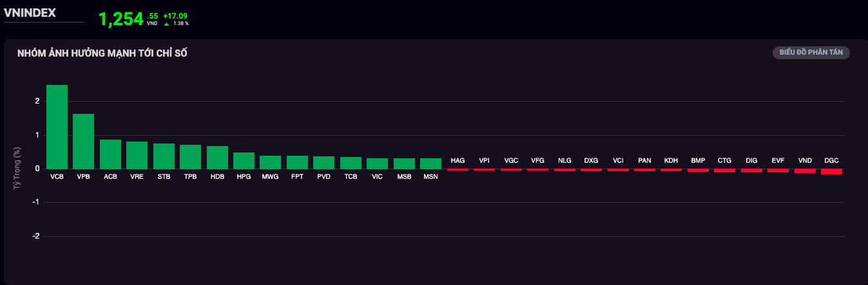Screen dimensions: 868x285
Task: Click the VGC ticker label
Action: coord(511,160)
